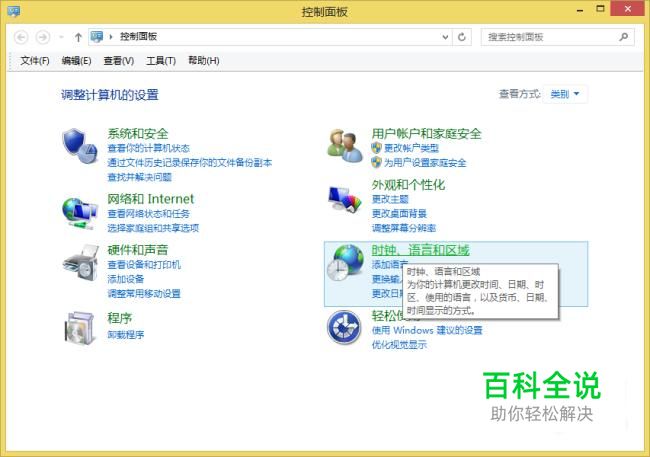Open 网络和 Internet category link
The image size is (650, 457).
(150, 199)
